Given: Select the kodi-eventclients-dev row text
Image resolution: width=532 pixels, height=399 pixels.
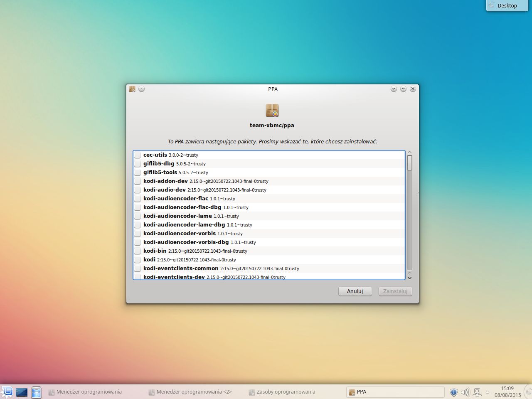Looking at the screenshot, I should point(214,277).
